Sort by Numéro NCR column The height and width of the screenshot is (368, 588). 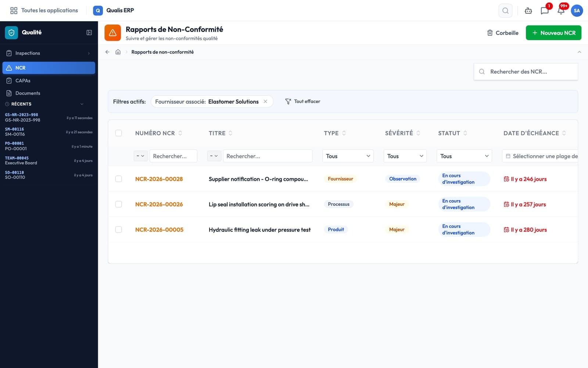(180, 133)
